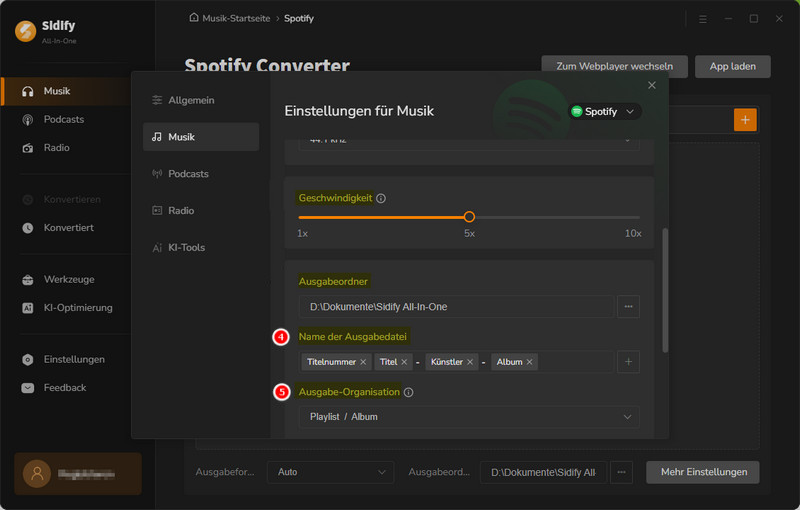
Task: Open the Spotify source dropdown
Action: 605,112
